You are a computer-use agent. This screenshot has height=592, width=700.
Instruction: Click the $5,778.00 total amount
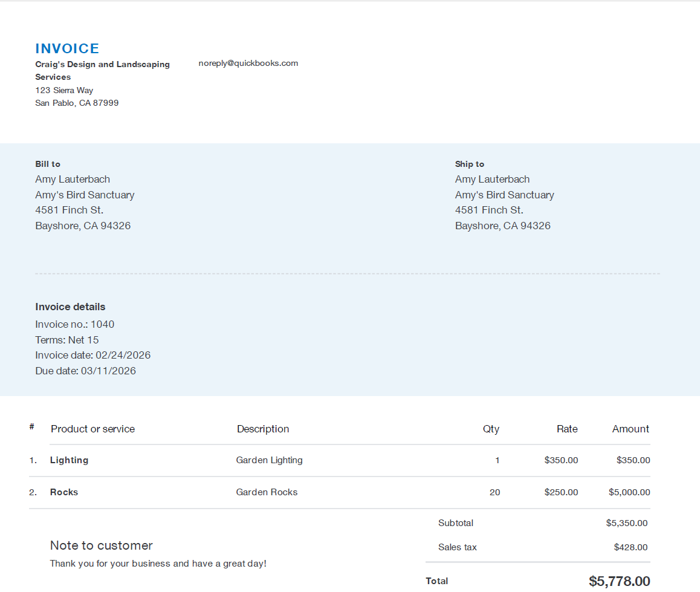click(619, 581)
